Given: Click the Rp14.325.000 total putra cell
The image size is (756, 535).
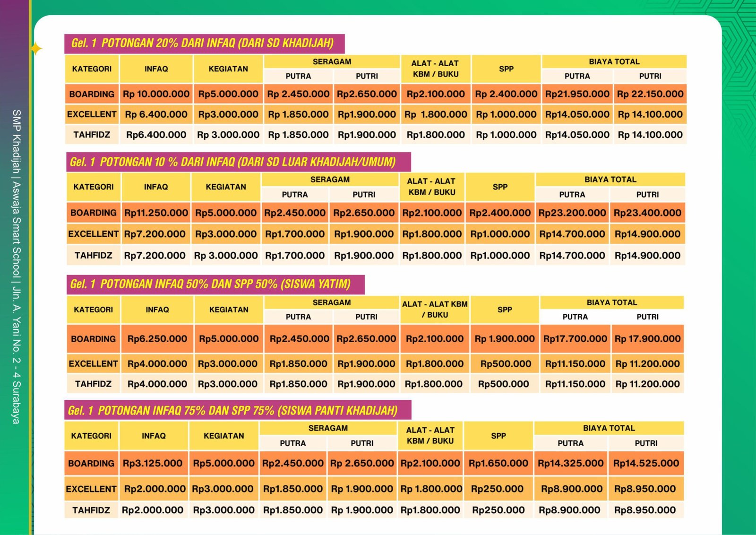Looking at the screenshot, I should tap(570, 464).
